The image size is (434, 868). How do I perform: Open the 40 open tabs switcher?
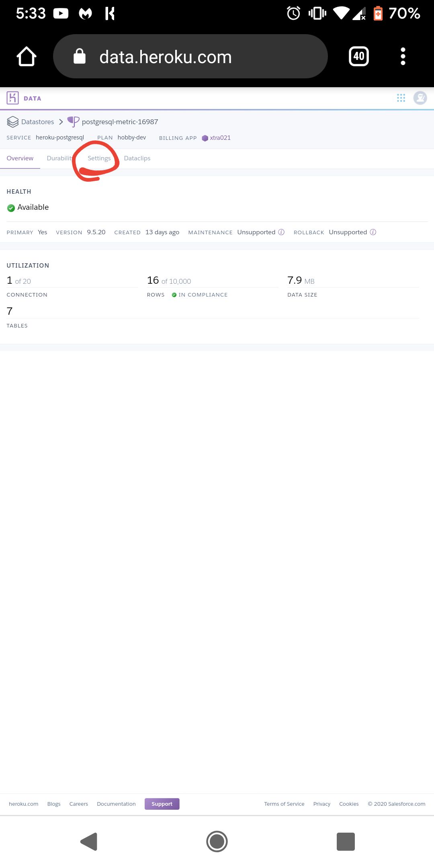pyautogui.click(x=359, y=56)
